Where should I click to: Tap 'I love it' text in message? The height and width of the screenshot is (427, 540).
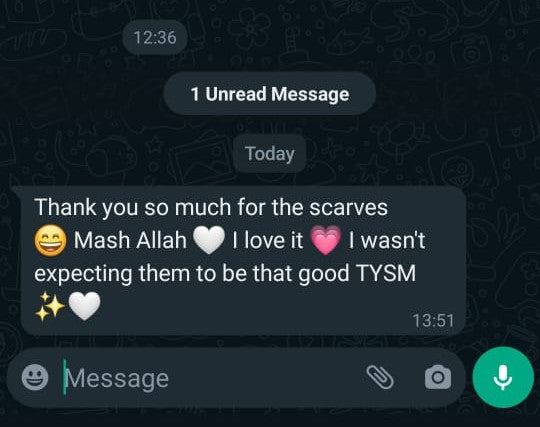(x=268, y=240)
